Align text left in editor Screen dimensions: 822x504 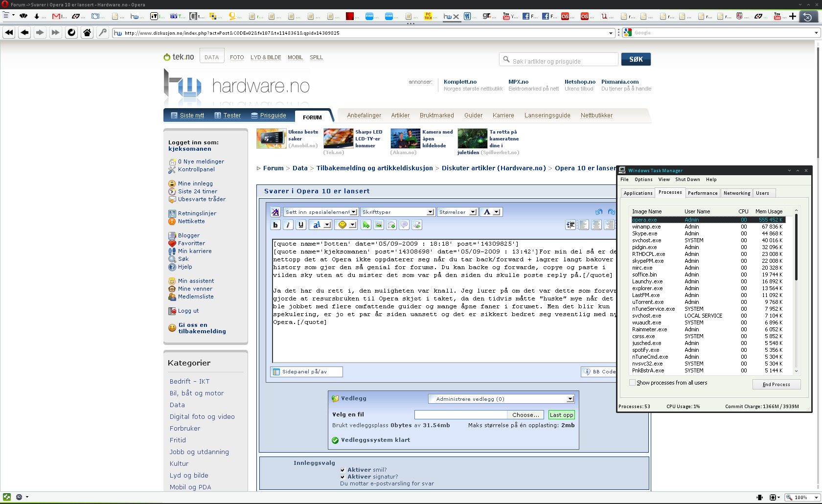[x=584, y=225]
